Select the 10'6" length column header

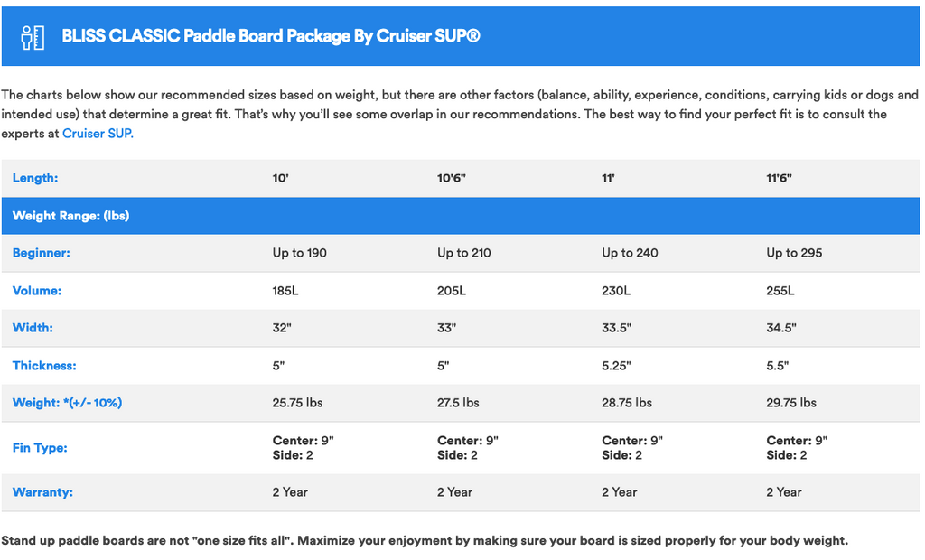[452, 178]
